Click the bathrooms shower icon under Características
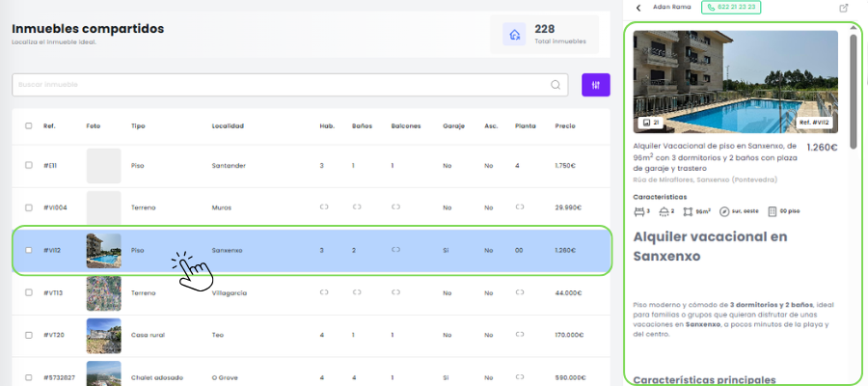Image resolution: width=868 pixels, height=386 pixels. tap(664, 211)
